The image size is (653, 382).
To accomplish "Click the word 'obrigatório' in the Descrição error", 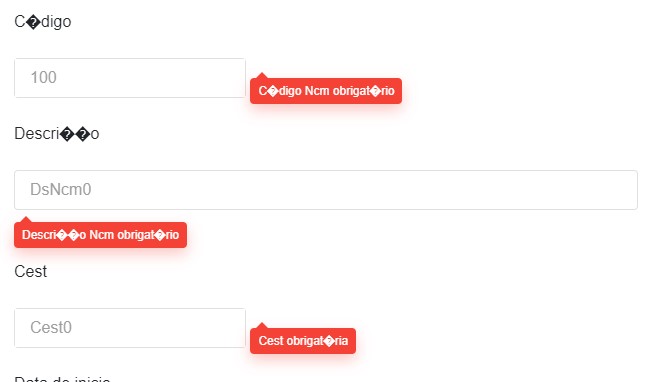I will point(148,235).
